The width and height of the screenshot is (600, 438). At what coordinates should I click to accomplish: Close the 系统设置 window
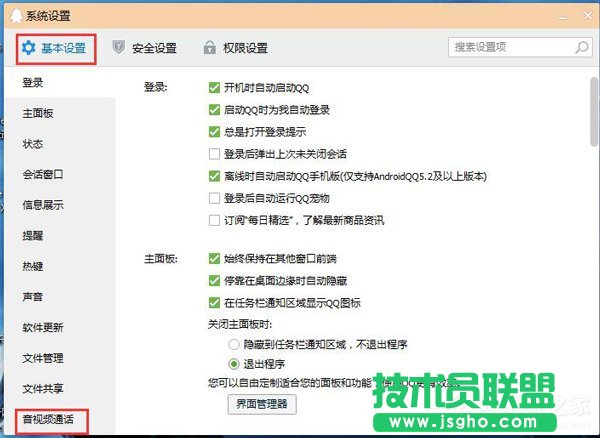tap(587, 15)
